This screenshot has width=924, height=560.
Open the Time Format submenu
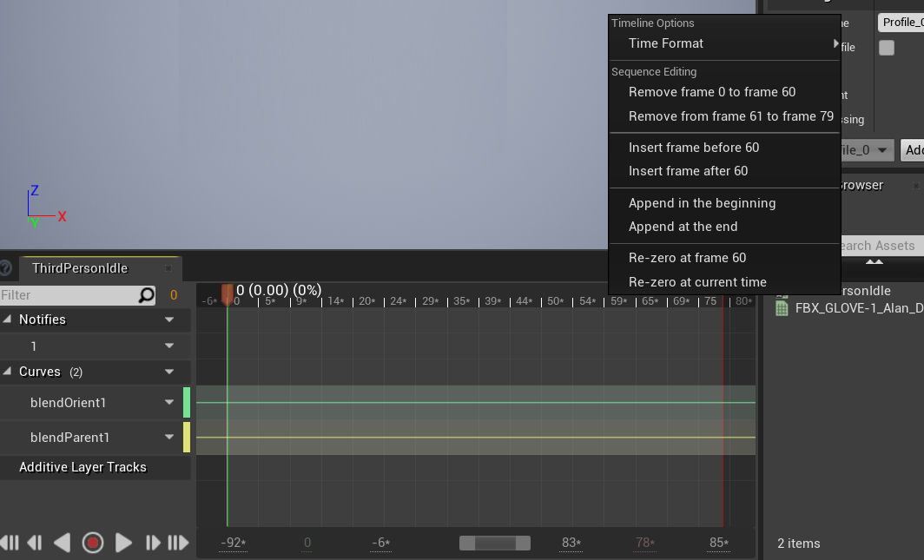(724, 43)
